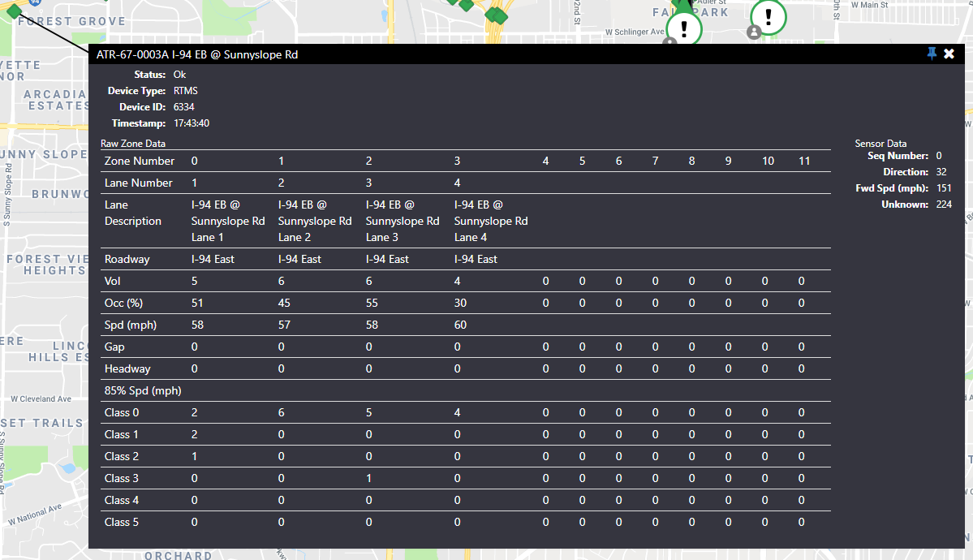
Task: Select Vol value 4 for lane 4
Action: (458, 282)
